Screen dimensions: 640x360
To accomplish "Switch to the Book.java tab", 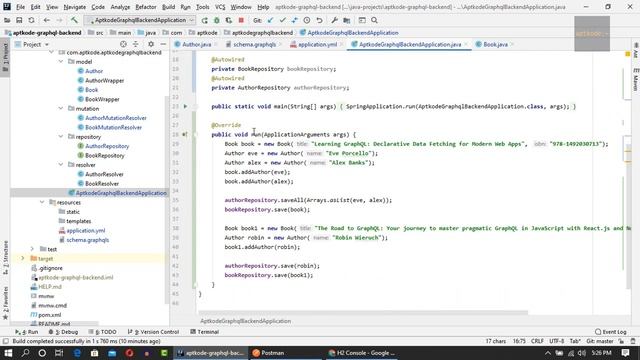I will tap(495, 44).
